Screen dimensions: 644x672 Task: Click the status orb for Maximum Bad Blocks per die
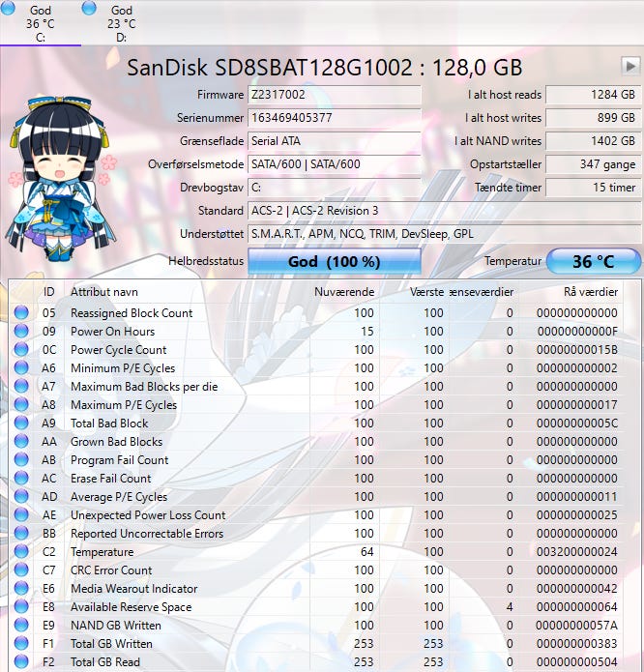pos(21,386)
